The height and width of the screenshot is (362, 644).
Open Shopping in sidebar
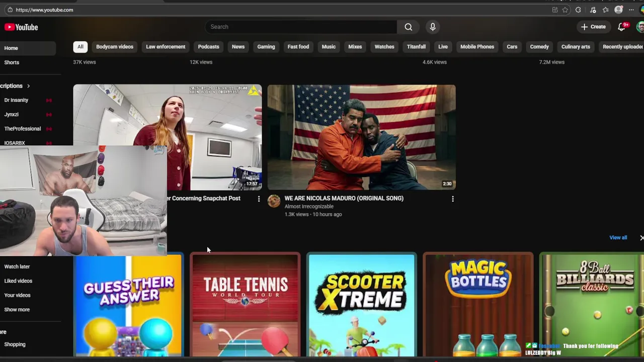point(15,344)
